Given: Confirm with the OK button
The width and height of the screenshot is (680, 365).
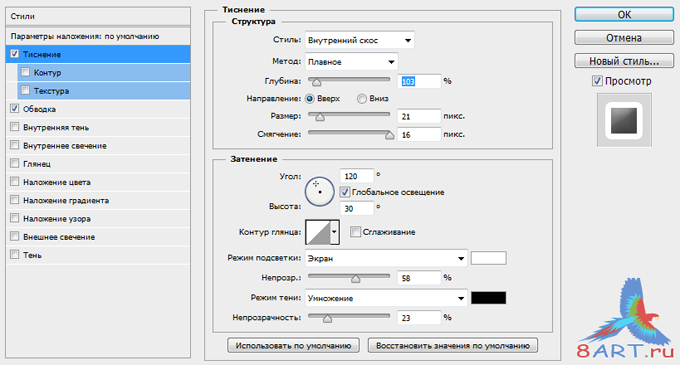Looking at the screenshot, I should tap(624, 14).
